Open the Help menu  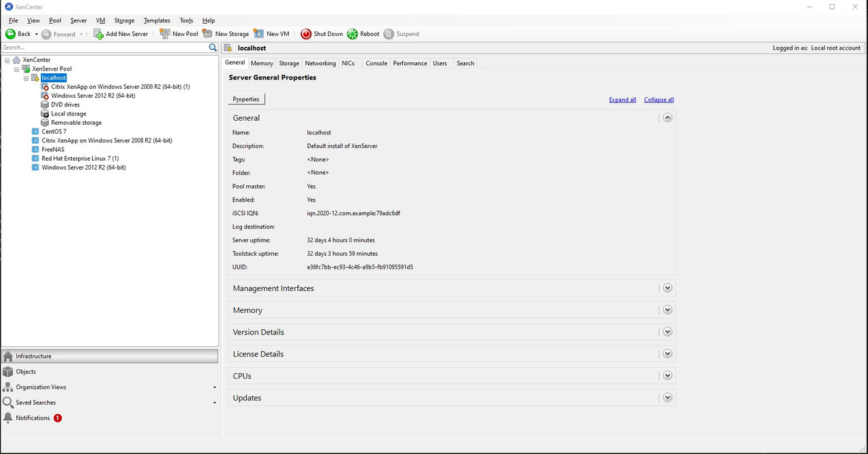click(209, 20)
